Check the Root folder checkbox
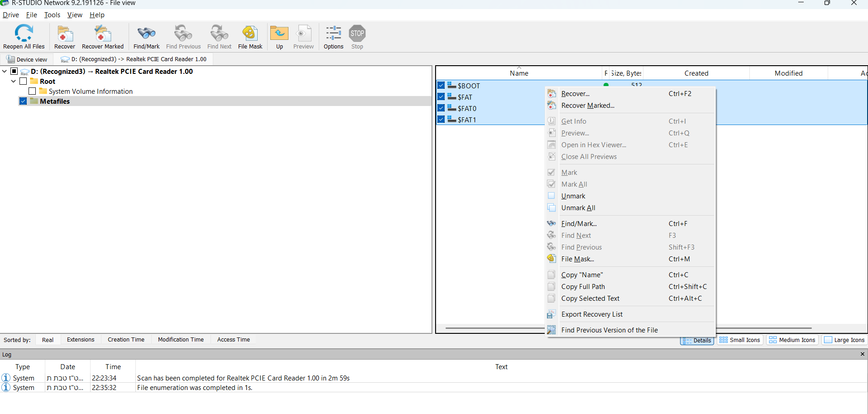868x414 pixels. pyautogui.click(x=23, y=81)
